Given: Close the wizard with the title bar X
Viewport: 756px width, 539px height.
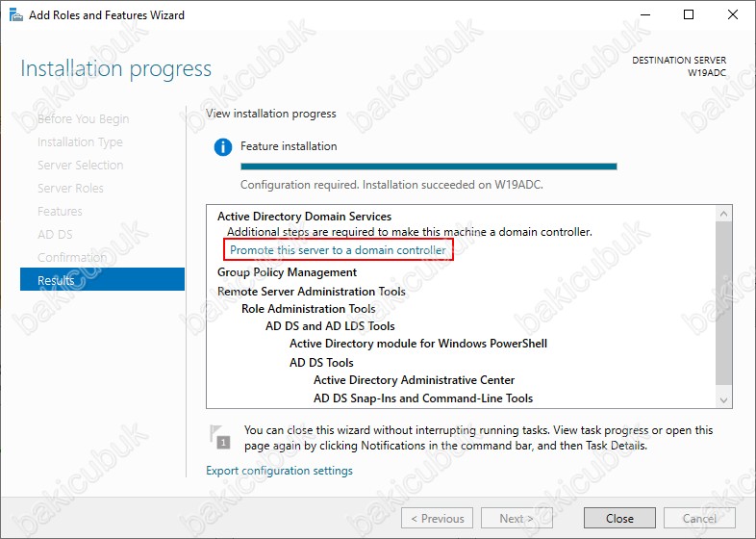Looking at the screenshot, I should [732, 15].
